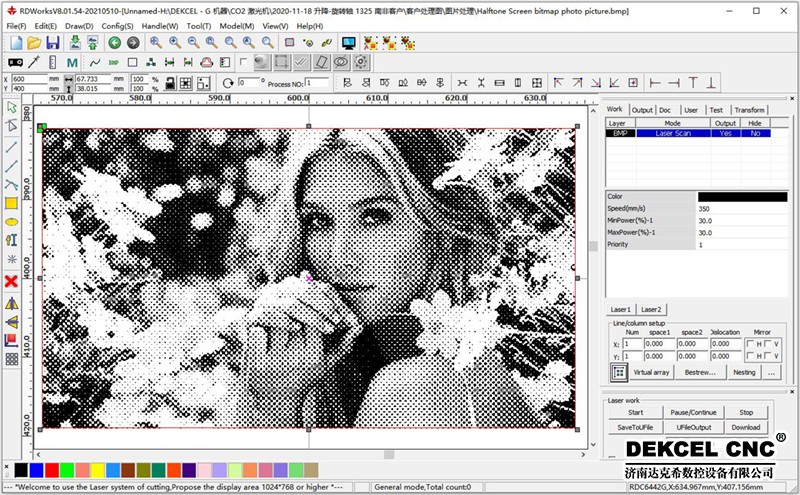Save the project using the floppy disk icon
Viewport: 800px width, 495px height.
pyautogui.click(x=52, y=43)
